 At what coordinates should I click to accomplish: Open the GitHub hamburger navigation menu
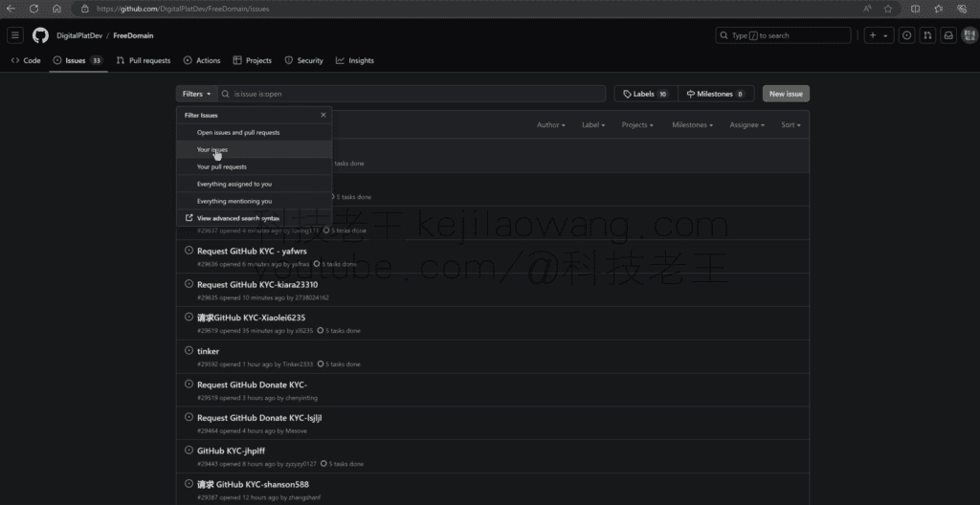click(15, 35)
